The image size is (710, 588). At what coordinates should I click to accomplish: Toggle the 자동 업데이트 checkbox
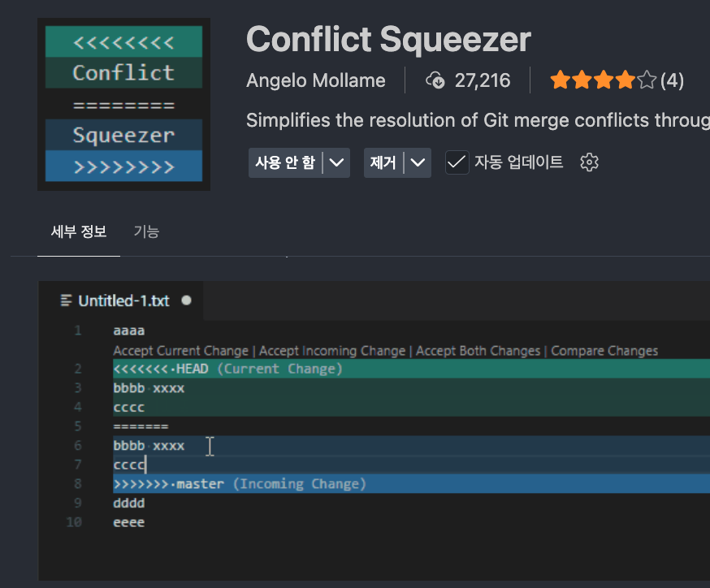point(457,162)
